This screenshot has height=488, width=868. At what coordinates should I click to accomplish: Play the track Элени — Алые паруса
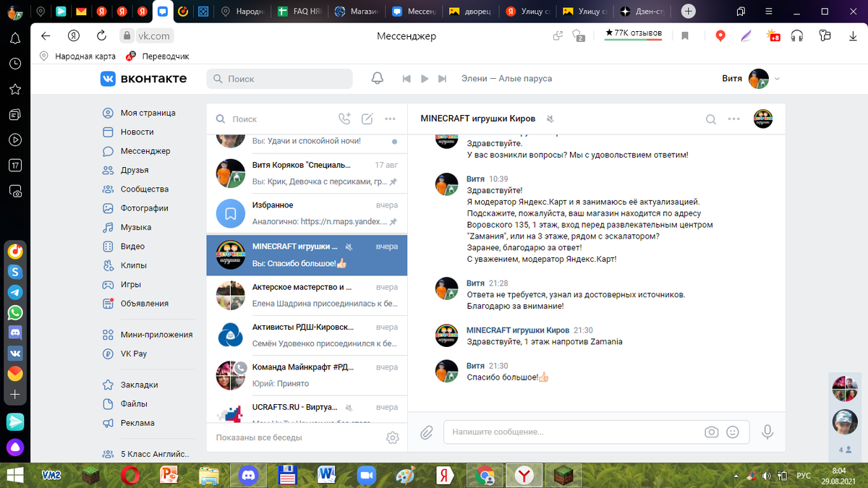click(x=425, y=78)
